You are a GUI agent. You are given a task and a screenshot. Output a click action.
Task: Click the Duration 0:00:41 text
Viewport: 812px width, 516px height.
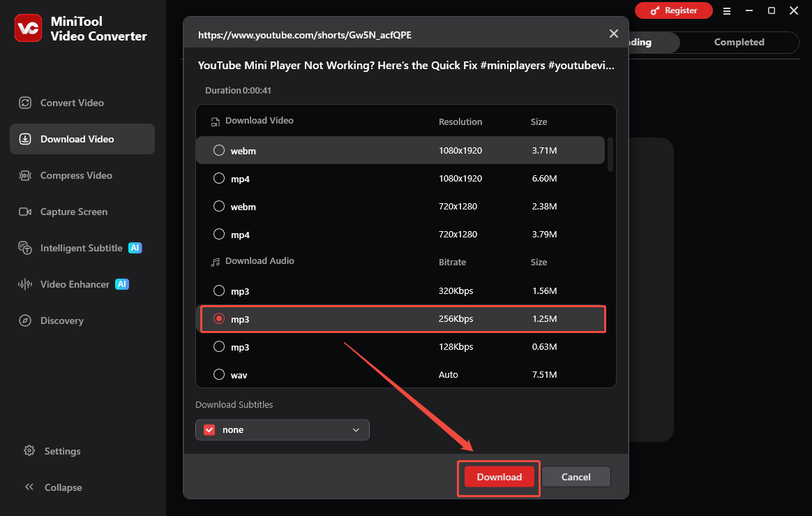pyautogui.click(x=238, y=90)
